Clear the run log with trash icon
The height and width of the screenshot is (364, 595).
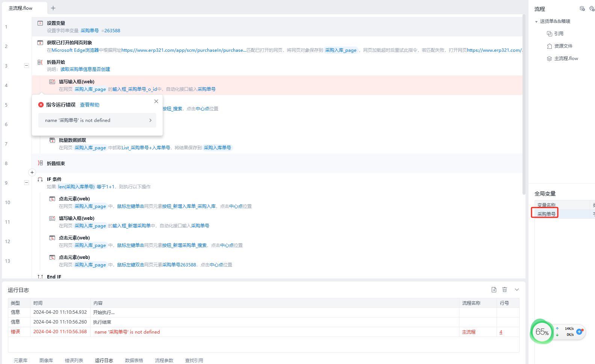[505, 290]
